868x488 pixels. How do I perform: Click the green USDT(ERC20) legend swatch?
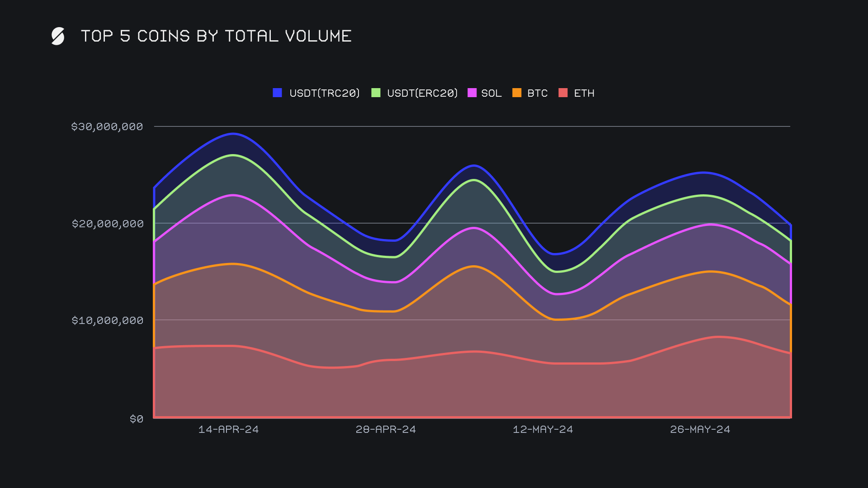pos(376,93)
